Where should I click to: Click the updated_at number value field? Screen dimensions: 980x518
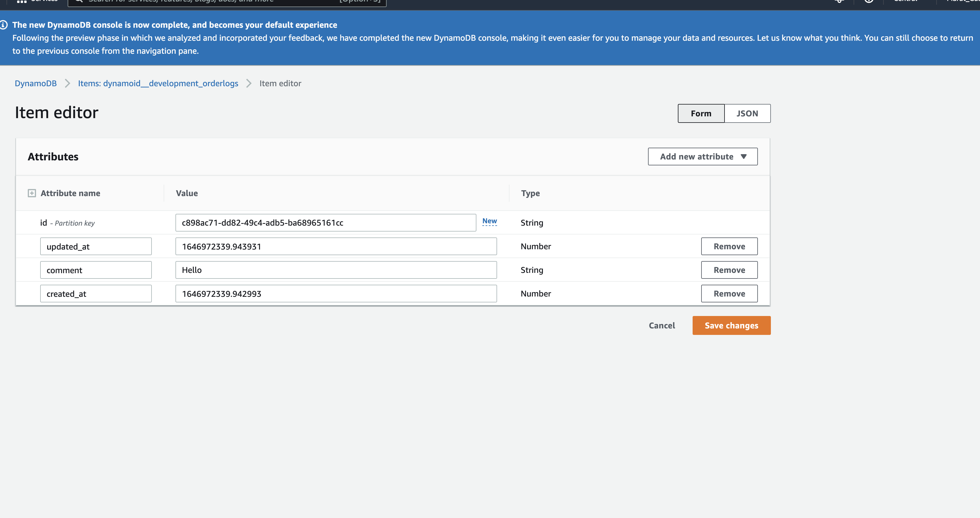pos(336,247)
